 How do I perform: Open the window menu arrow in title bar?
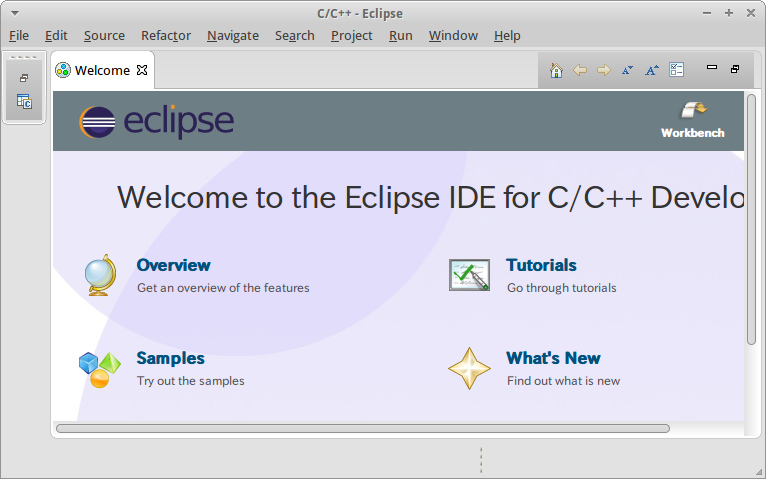click(x=15, y=14)
